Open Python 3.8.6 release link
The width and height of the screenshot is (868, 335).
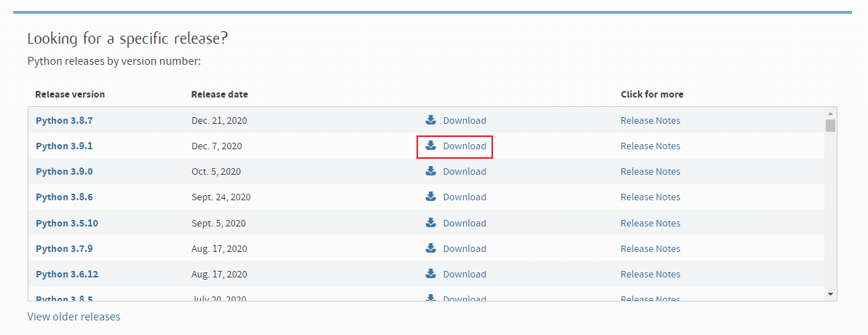(x=64, y=197)
